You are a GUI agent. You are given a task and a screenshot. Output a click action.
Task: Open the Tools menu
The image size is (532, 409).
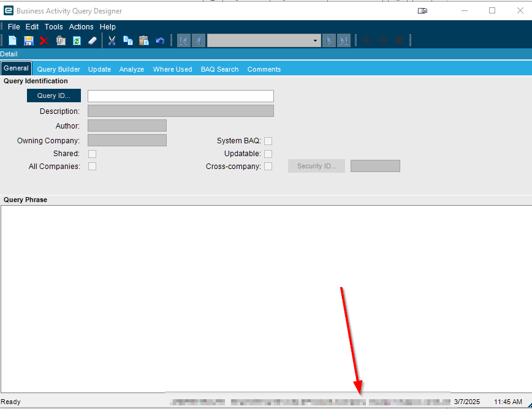click(x=53, y=27)
